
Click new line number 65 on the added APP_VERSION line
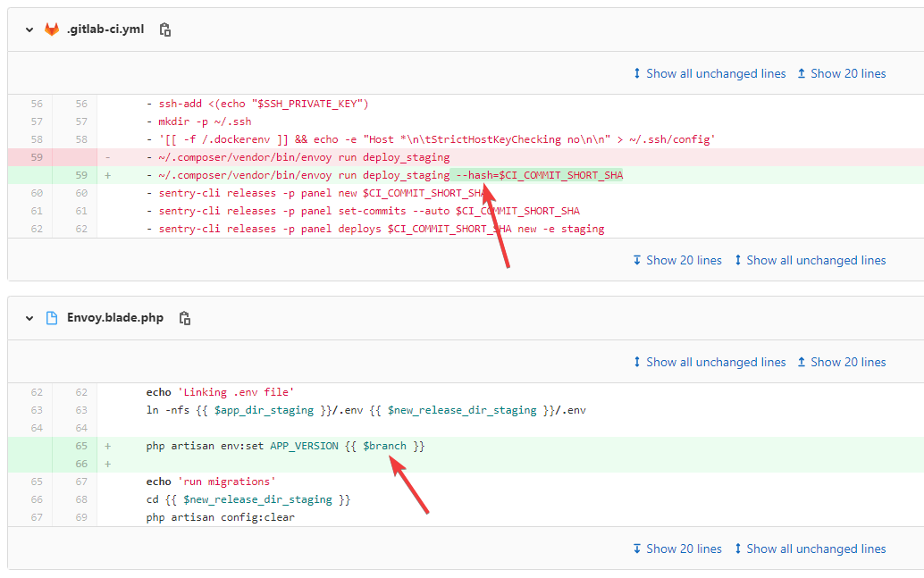pyautogui.click(x=81, y=446)
